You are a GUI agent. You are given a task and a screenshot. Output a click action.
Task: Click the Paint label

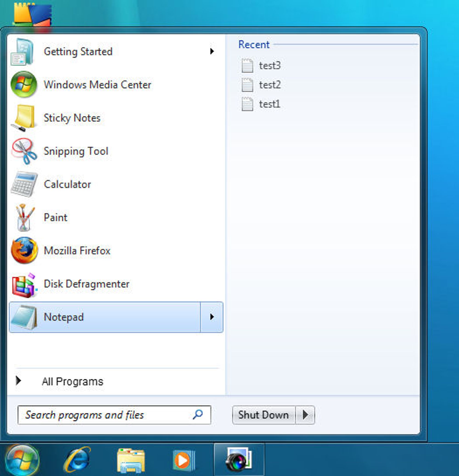point(56,217)
